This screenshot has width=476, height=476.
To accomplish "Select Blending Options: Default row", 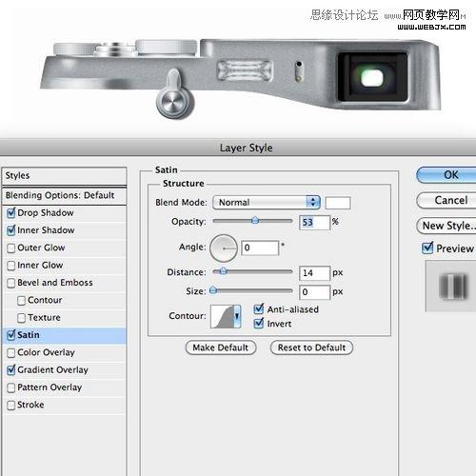I will click(x=65, y=195).
